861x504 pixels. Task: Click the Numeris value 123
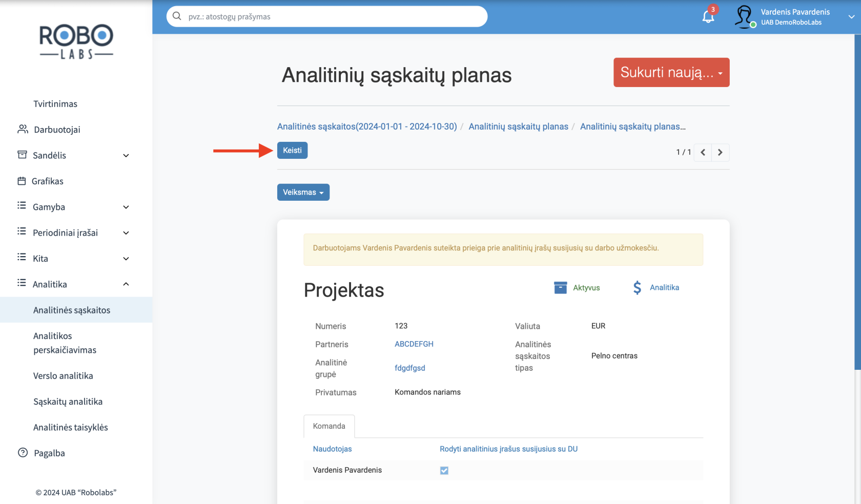click(x=401, y=326)
